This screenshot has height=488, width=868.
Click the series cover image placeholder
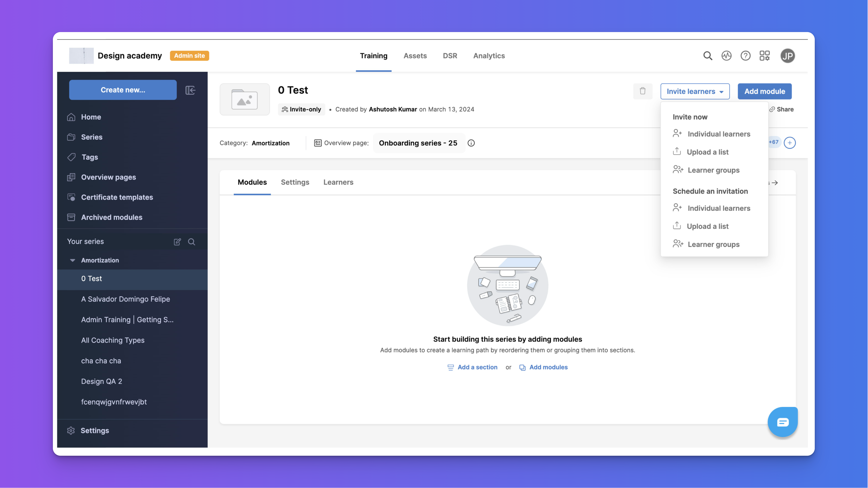[x=245, y=99]
